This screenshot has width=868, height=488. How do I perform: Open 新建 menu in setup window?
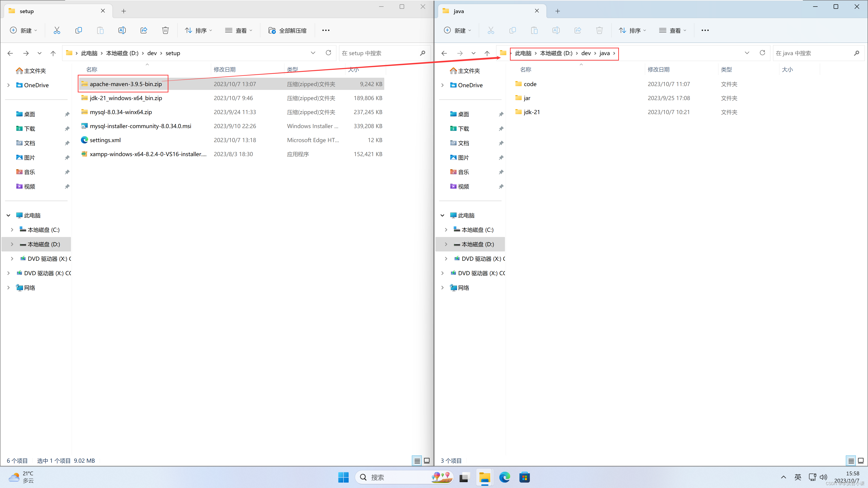click(24, 30)
